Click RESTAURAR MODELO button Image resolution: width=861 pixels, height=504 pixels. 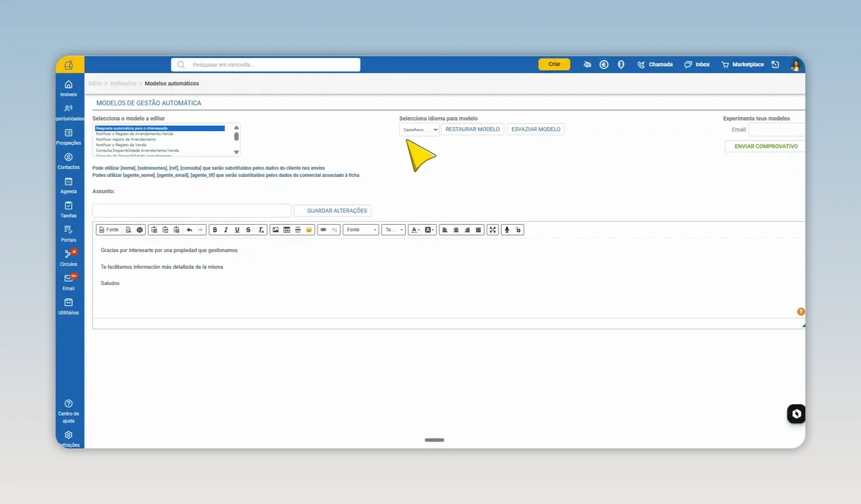pos(473,129)
